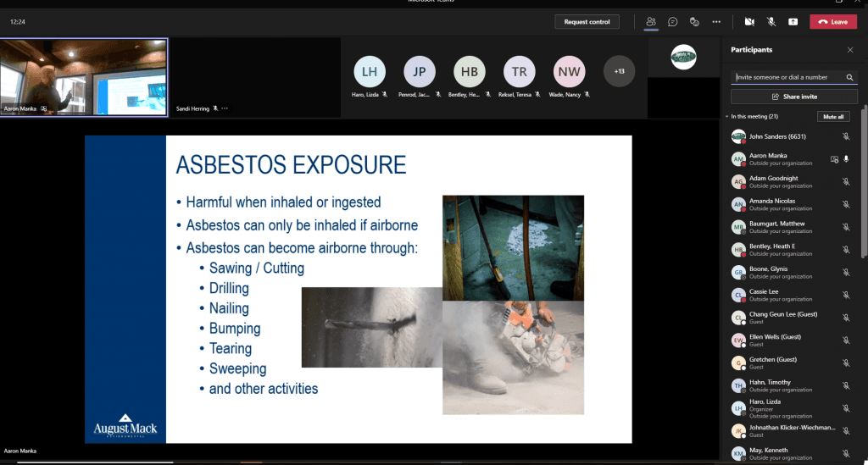The height and width of the screenshot is (465, 868).
Task: Click the share content tray icon
Action: [793, 21]
